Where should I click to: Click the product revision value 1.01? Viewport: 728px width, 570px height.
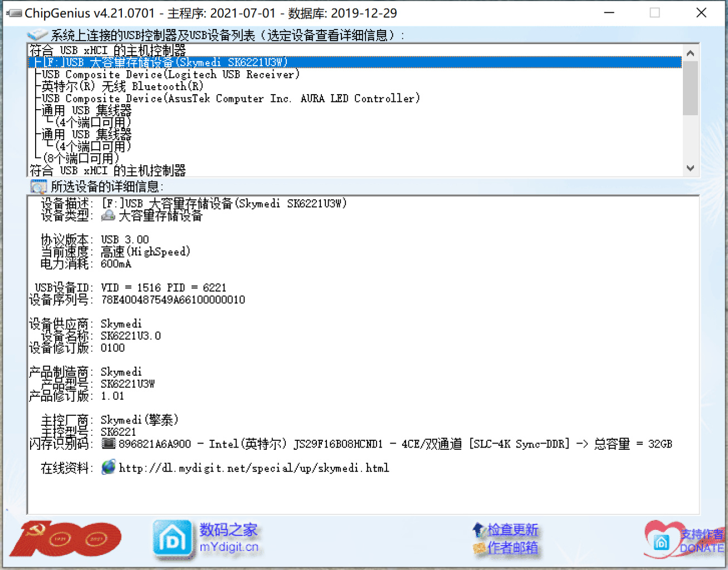click(x=113, y=396)
